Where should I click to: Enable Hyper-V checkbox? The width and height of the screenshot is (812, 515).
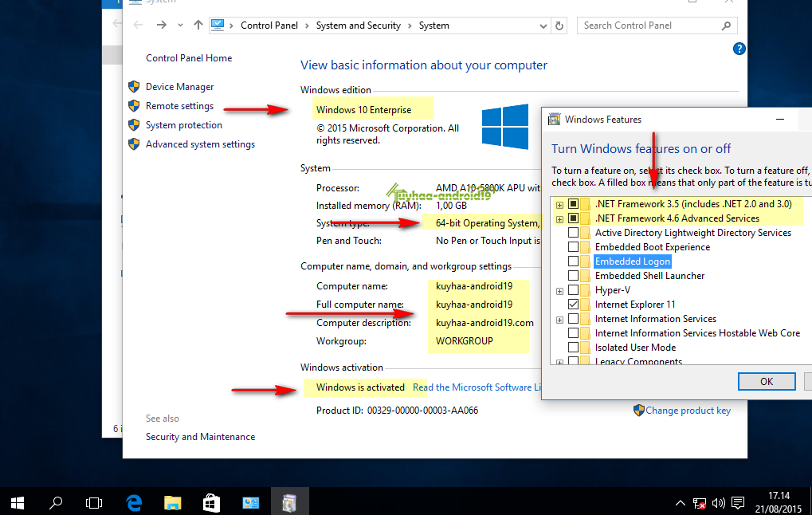point(573,289)
